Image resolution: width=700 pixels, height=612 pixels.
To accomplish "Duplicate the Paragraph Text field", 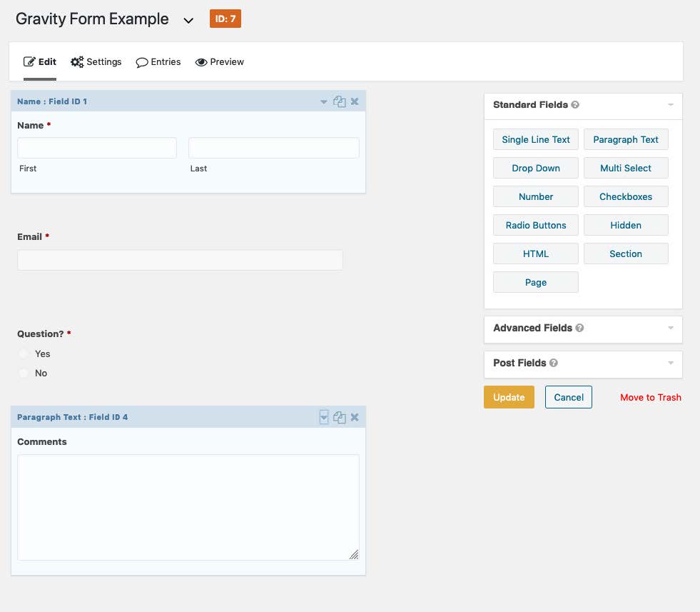I will [x=340, y=417].
